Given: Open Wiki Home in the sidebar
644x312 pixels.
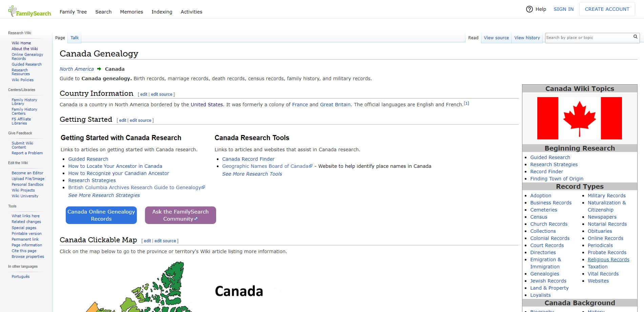Looking at the screenshot, I should (21, 43).
